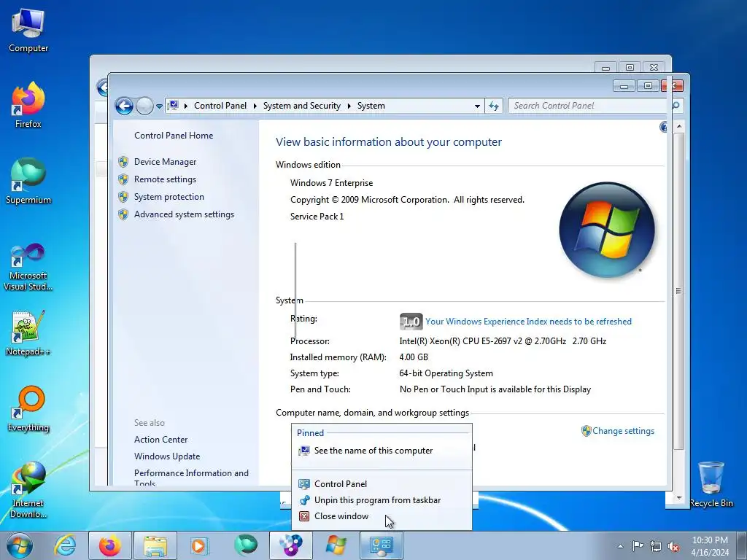Click the help icon in System window

pyautogui.click(x=663, y=127)
